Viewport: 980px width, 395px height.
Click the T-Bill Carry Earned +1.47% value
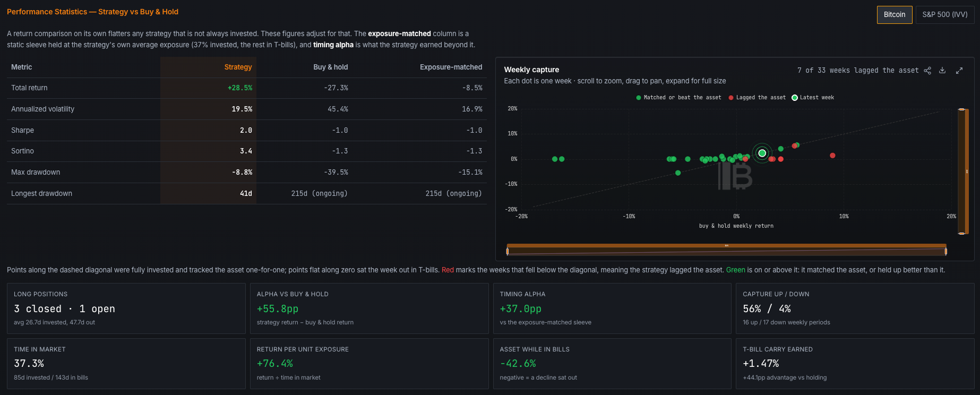click(761, 364)
